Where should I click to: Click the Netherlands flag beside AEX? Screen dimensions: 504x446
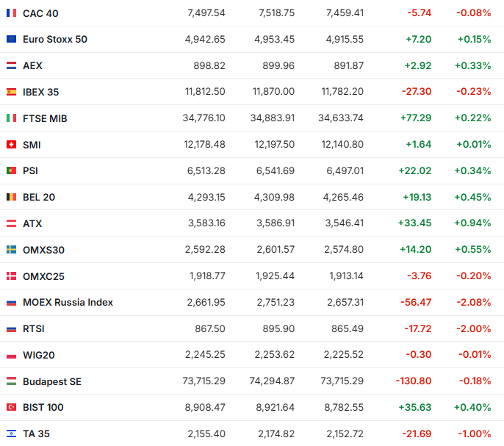[x=11, y=65]
